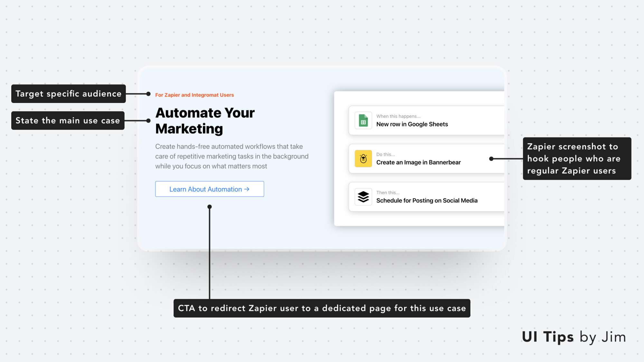Select the Zapier screenshot annotation box
Image resolution: width=644 pixels, height=362 pixels.
577,158
